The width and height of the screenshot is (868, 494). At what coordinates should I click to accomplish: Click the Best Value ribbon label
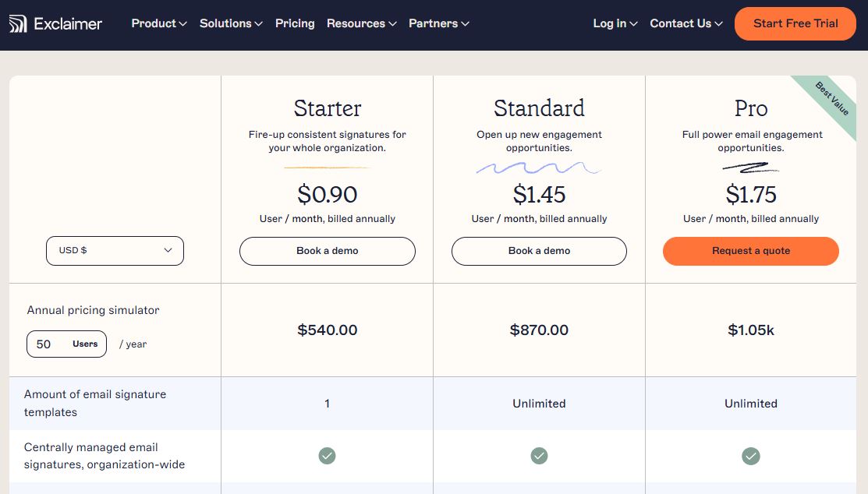832,98
